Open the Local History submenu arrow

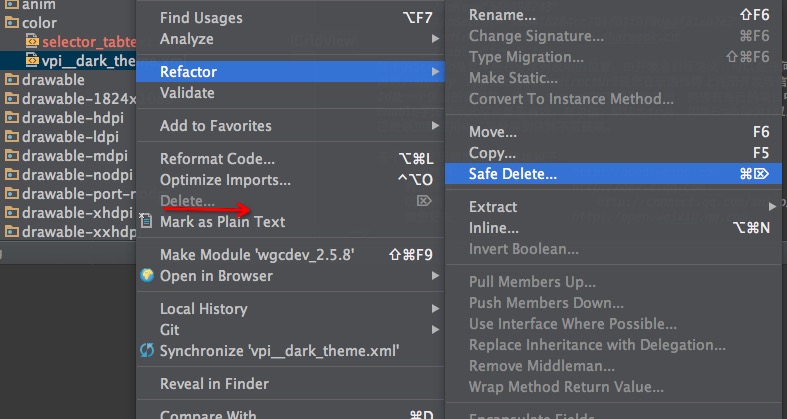point(435,309)
